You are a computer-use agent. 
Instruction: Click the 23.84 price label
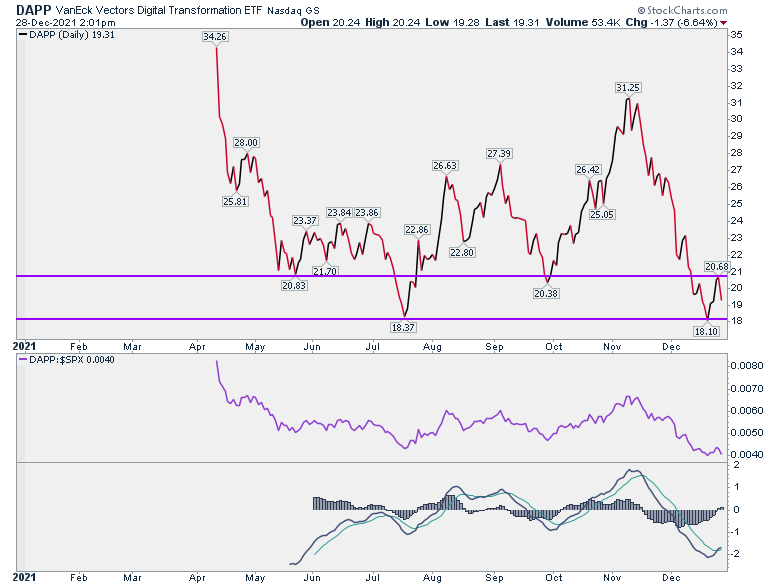click(339, 212)
